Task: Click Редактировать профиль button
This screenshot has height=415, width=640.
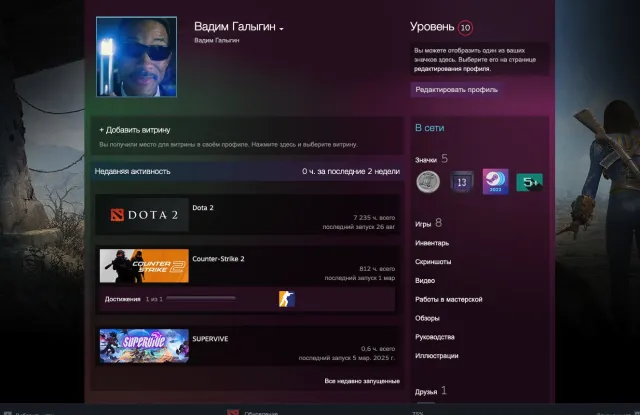Action: point(456,89)
